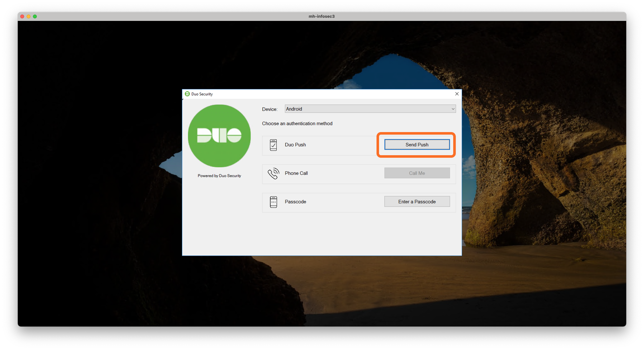Click the Duo Push label text
The image size is (644, 350).
(295, 145)
